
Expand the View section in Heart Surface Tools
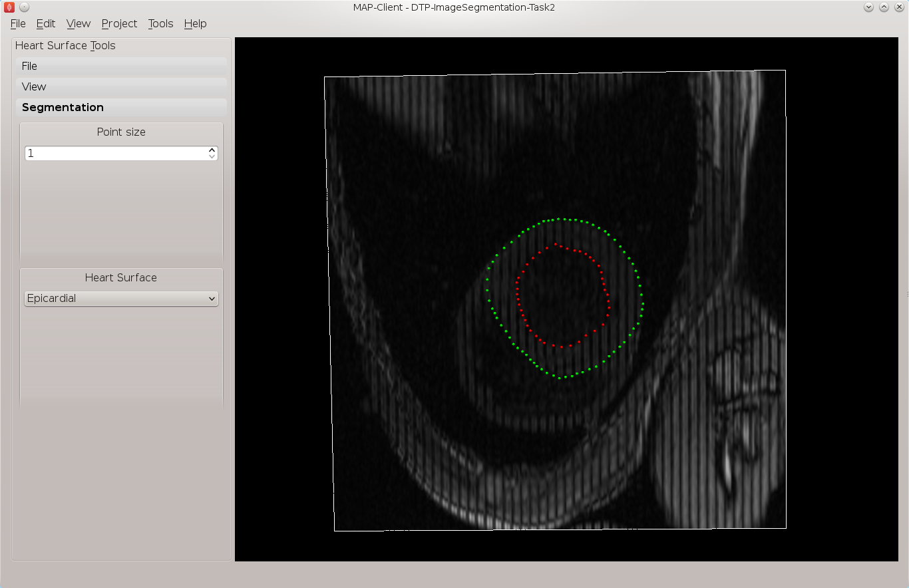tap(121, 86)
